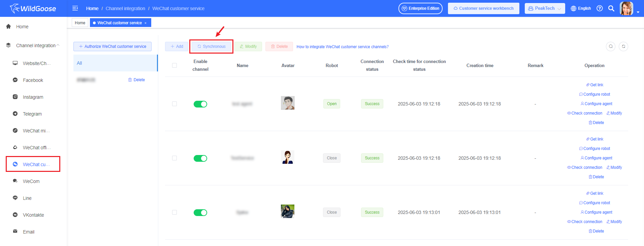
Task: Toggle enable channel in 19:13:01 row
Action: tap(200, 213)
